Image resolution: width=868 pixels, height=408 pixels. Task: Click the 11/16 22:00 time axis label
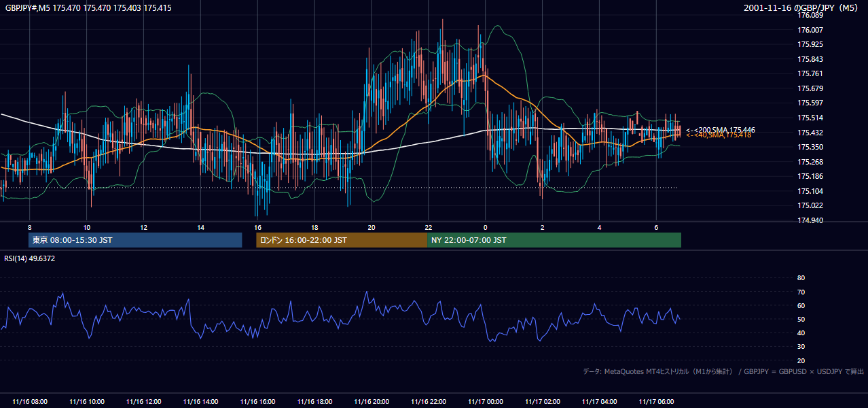pyautogui.click(x=429, y=402)
